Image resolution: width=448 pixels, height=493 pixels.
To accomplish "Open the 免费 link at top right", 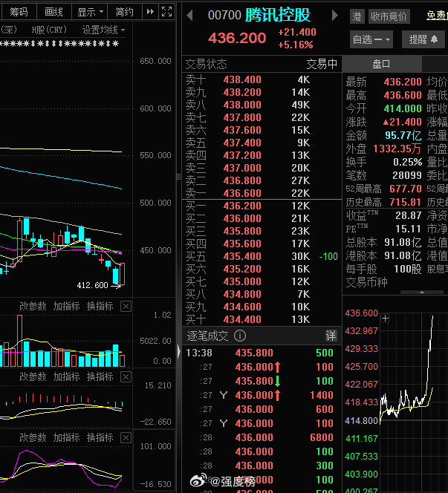I will 437,16.
